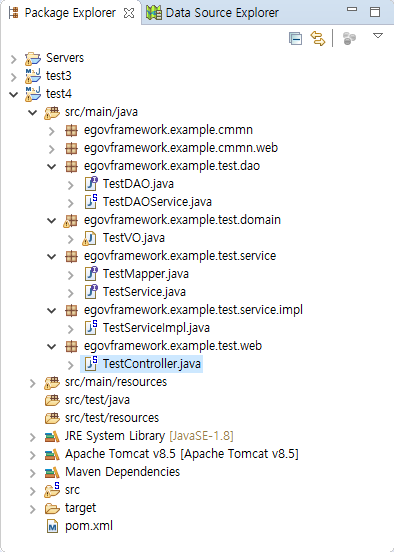394x552 pixels.
Task: Collapse egovframework.example.test.service package
Action: [52, 257]
